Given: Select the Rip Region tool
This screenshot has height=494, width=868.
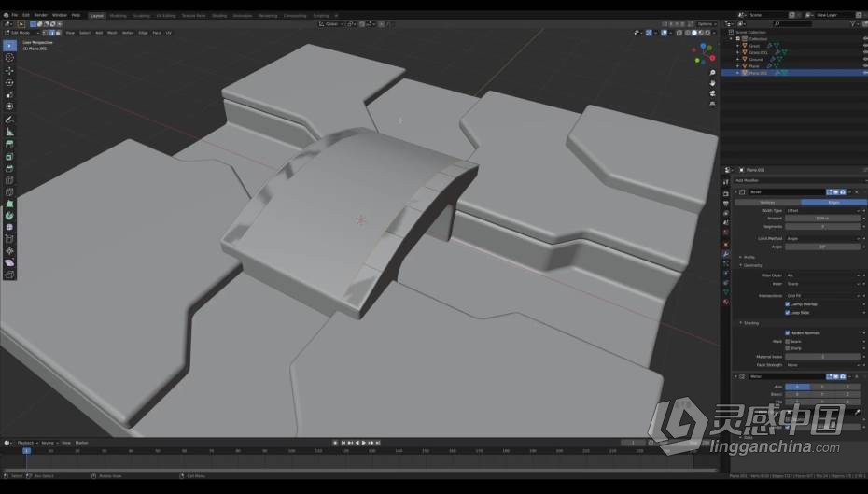Looking at the screenshot, I should click(9, 275).
